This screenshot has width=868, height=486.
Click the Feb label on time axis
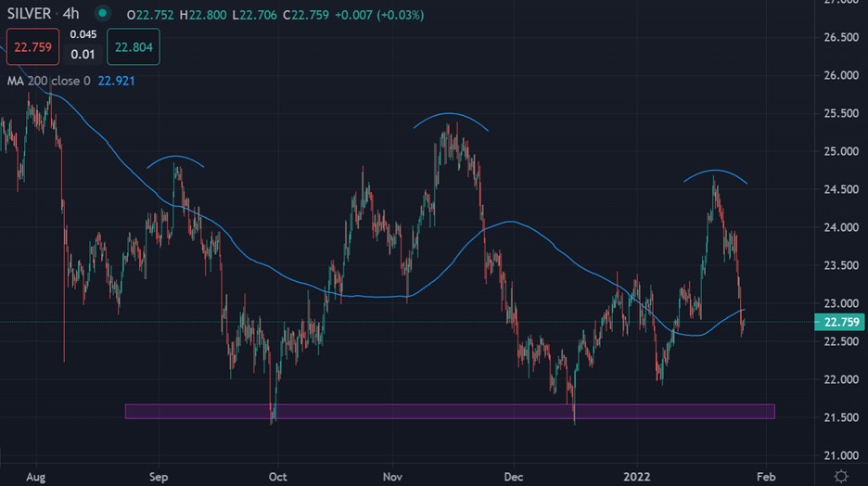765,475
